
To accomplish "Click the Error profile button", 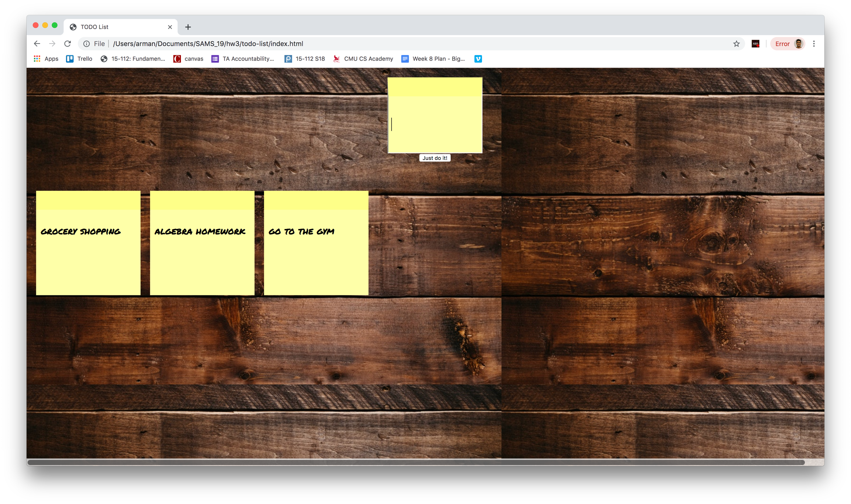I will coord(788,44).
